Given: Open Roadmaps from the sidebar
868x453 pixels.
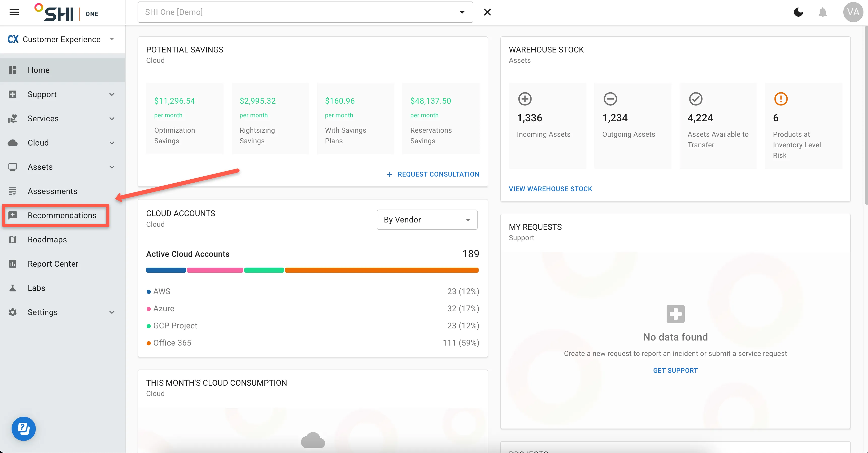Looking at the screenshot, I should point(63,239).
